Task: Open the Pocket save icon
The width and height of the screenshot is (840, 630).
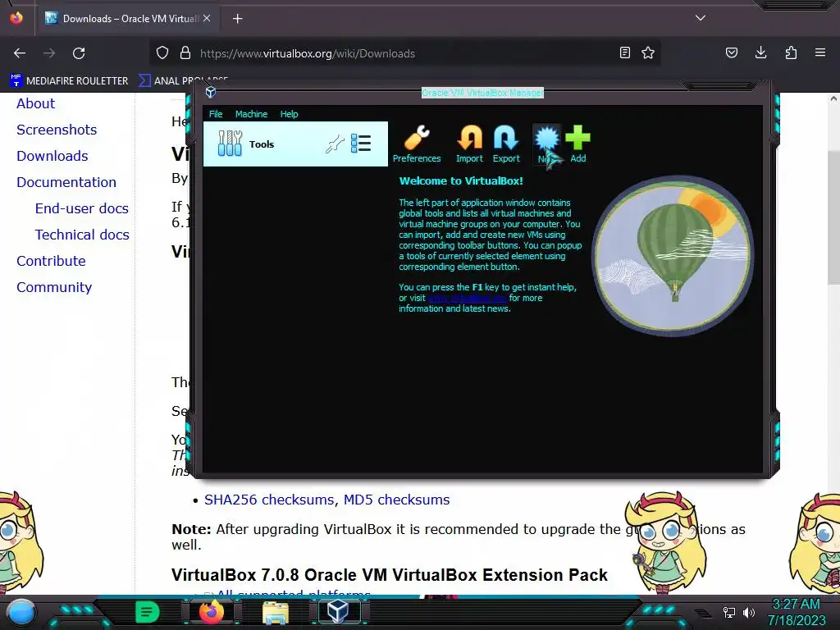Action: (731, 52)
